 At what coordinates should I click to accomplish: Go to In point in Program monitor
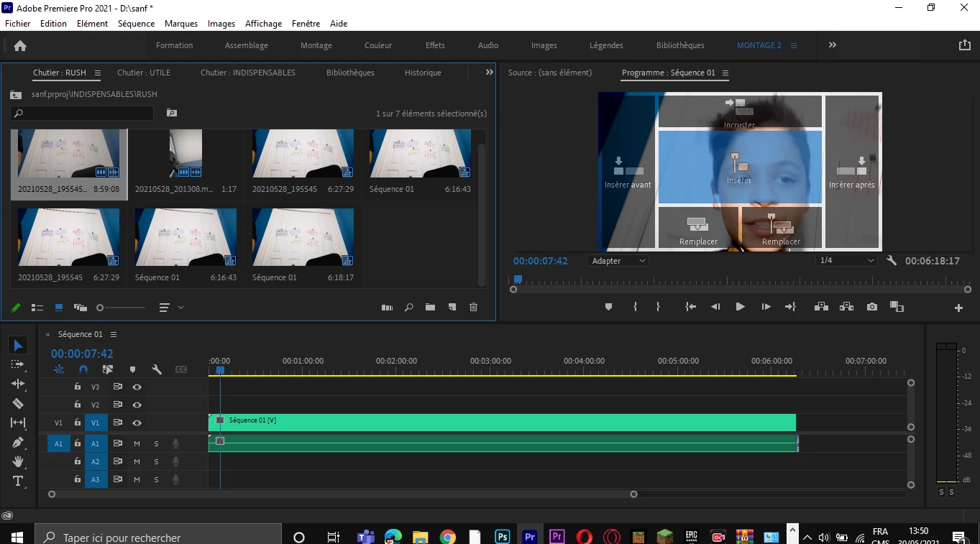coord(691,307)
